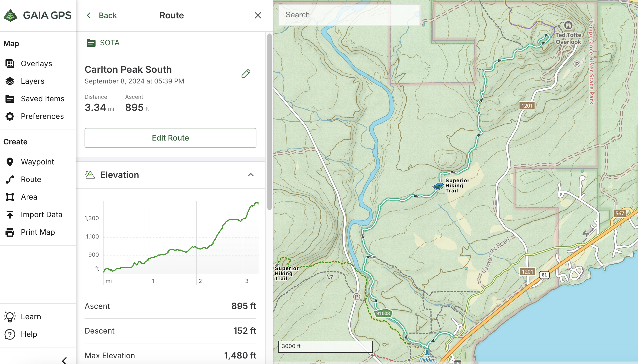
Task: Click the Hidden waterfall icon on map
Action: point(428,352)
